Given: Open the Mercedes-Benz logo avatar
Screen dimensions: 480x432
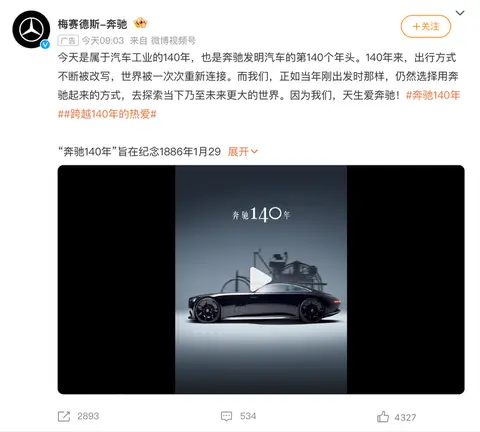Looking at the screenshot, I should 31,29.
